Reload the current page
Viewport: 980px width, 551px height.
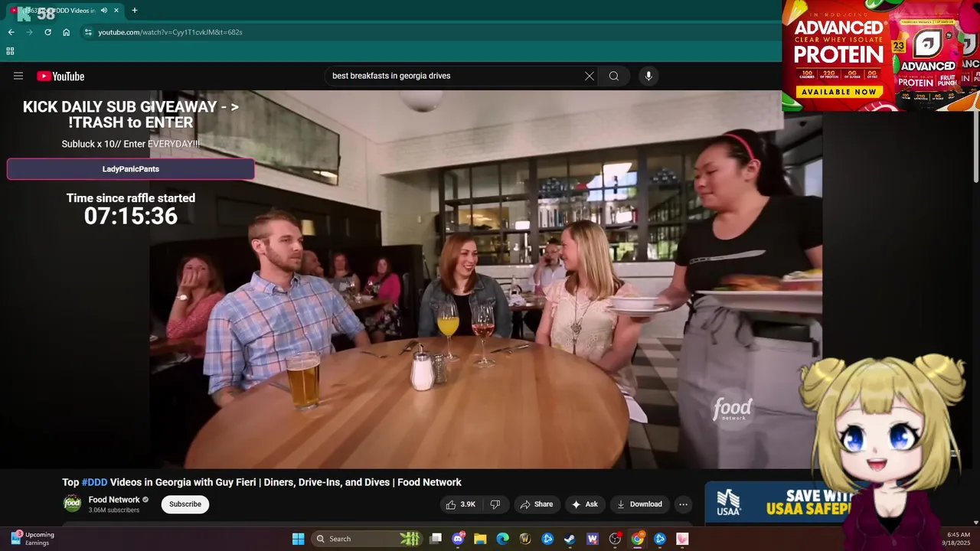click(x=47, y=32)
